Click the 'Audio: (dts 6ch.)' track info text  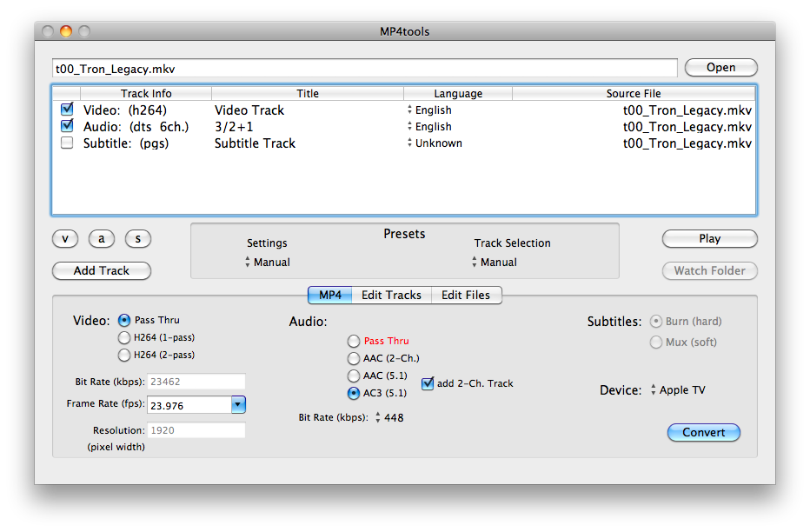(x=136, y=127)
